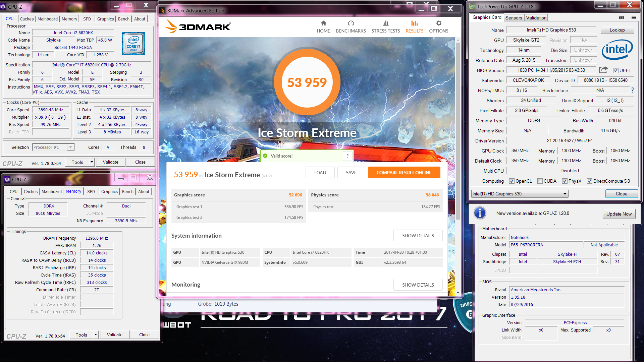Click Update Now for GPU-Z
Screen dimensions: 644x362
[x=619, y=214]
